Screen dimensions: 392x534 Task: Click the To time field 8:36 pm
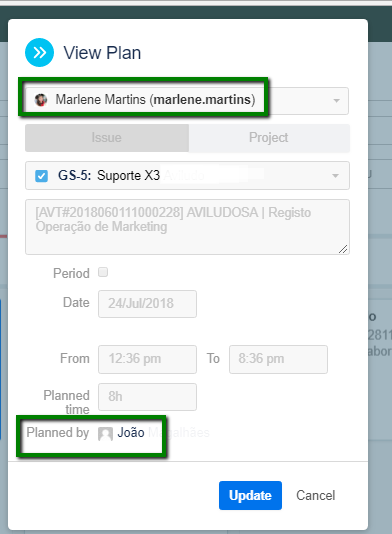click(278, 359)
